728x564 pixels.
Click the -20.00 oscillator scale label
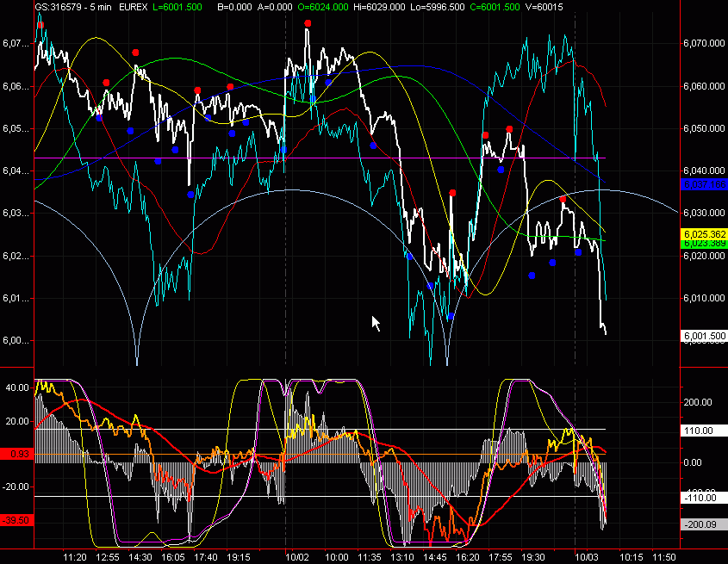point(16,487)
